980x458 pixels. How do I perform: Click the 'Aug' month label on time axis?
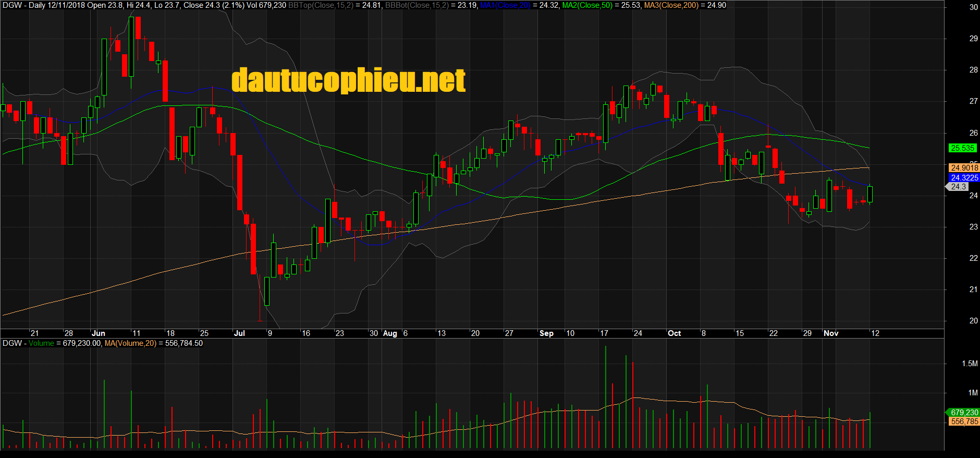click(390, 333)
